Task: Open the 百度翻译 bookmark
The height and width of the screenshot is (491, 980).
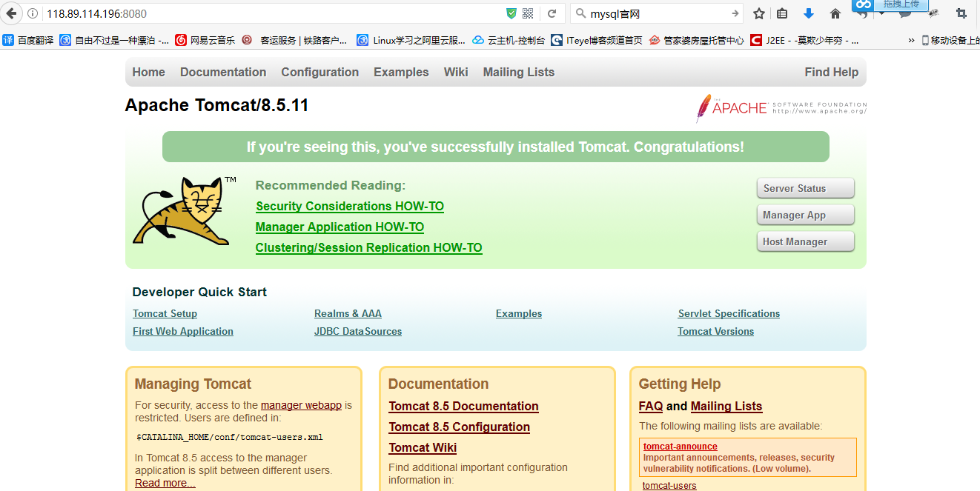Action: (x=28, y=40)
